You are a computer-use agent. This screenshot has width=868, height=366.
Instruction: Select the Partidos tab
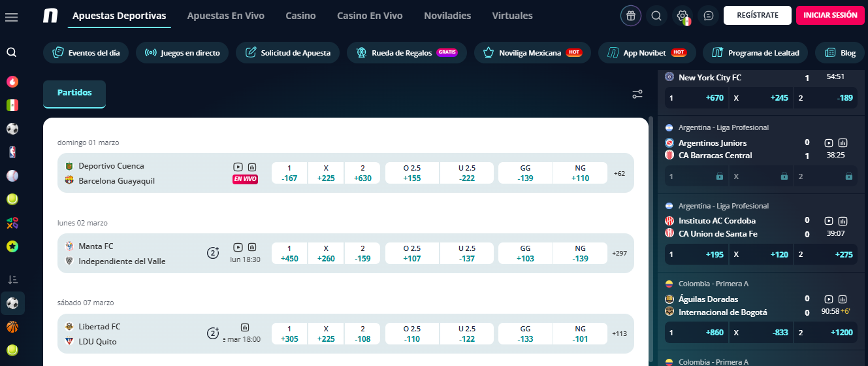[x=74, y=93]
